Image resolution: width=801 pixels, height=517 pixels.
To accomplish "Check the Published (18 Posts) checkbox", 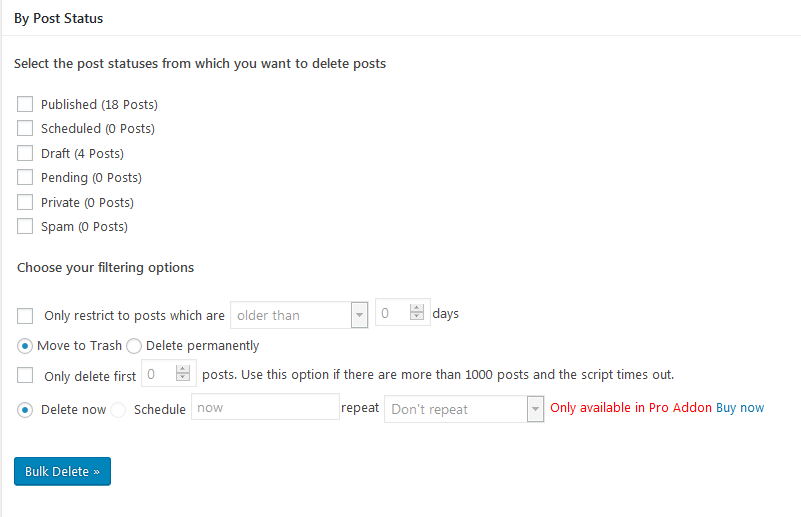I will (x=25, y=104).
